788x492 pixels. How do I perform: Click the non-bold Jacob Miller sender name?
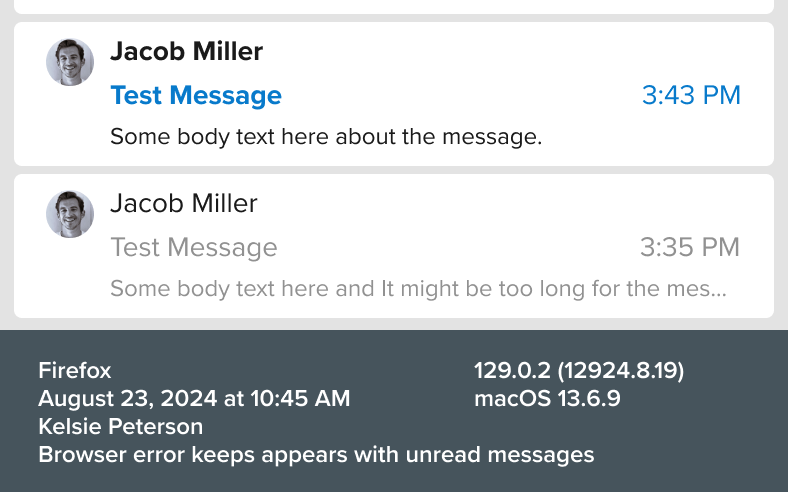[x=184, y=203]
